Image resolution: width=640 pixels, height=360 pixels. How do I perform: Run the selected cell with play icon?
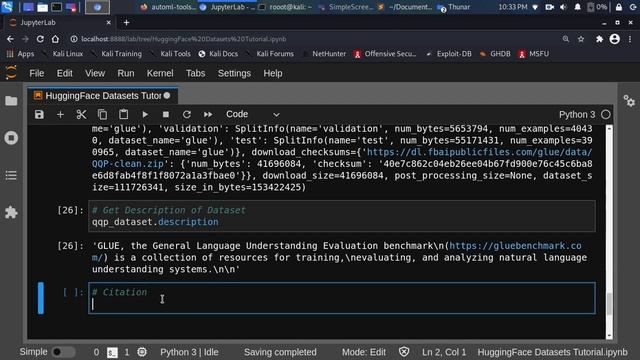[x=145, y=114]
